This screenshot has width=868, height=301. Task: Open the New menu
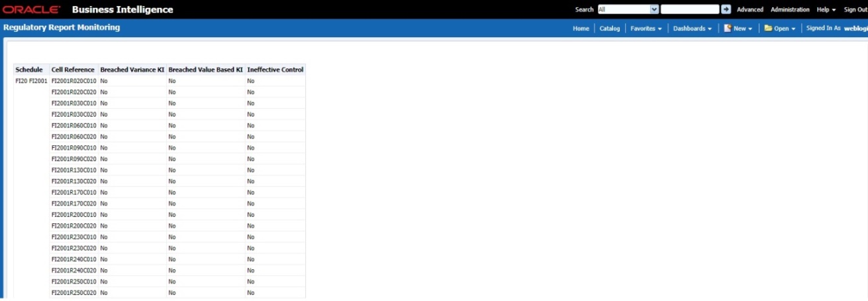coord(738,29)
